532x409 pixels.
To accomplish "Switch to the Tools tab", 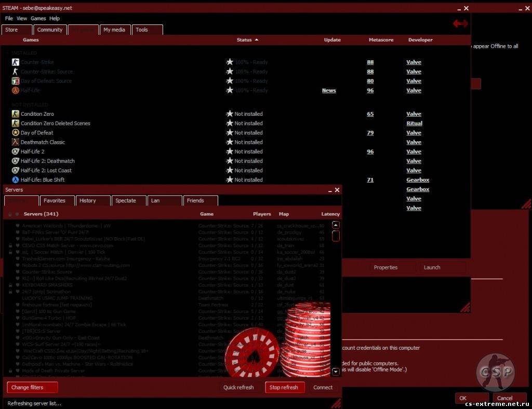I will 147,30.
